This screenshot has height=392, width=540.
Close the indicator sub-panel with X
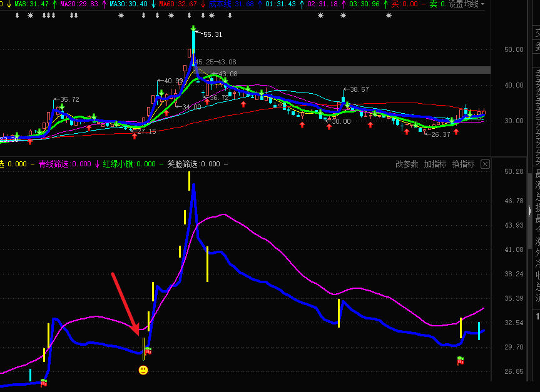[x=485, y=164]
